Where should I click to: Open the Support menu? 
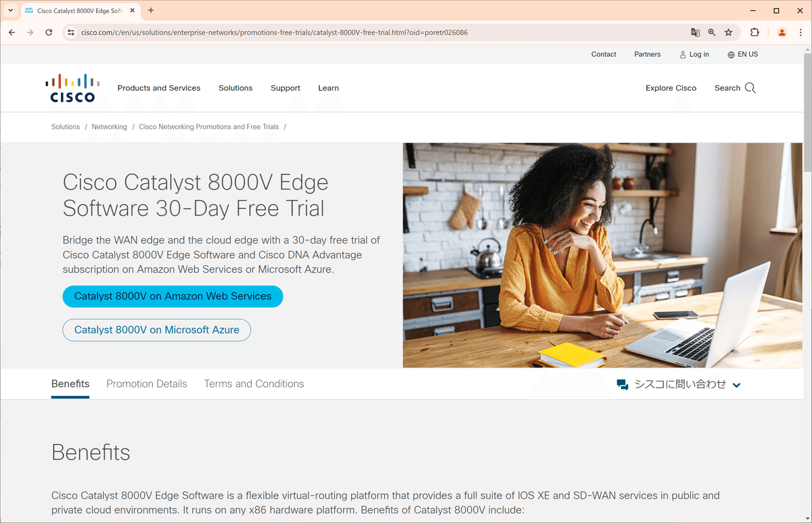pos(285,88)
